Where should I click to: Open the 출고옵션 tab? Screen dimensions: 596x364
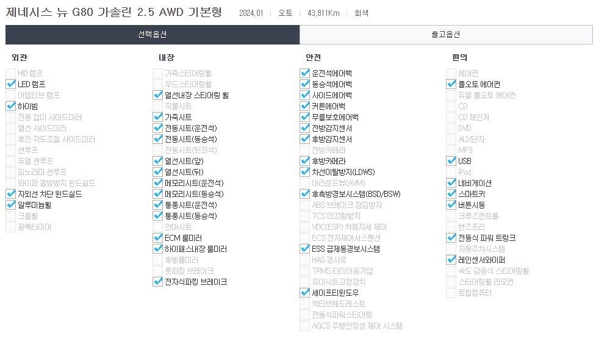pyautogui.click(x=446, y=35)
